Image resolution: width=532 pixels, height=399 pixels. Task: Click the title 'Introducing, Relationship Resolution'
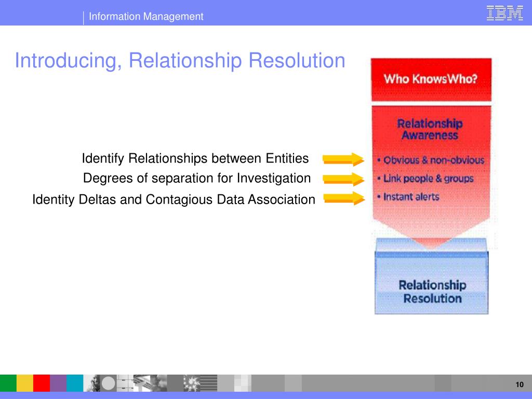click(180, 61)
